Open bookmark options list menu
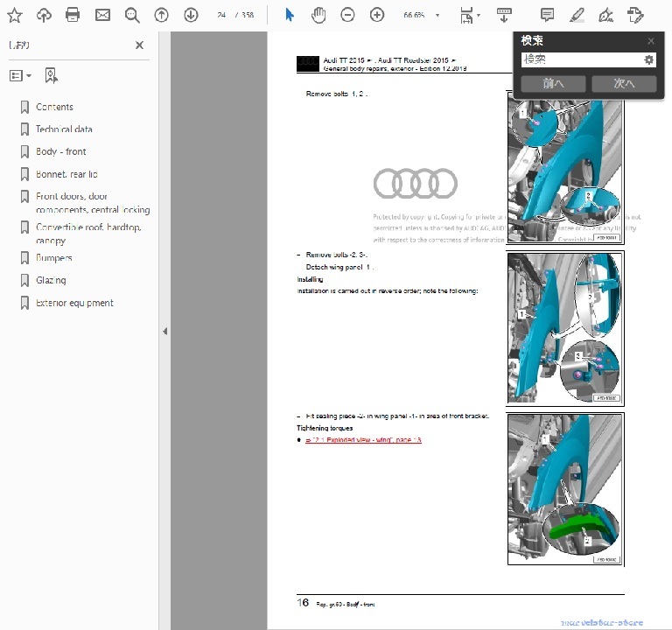672x630 pixels. click(x=20, y=76)
